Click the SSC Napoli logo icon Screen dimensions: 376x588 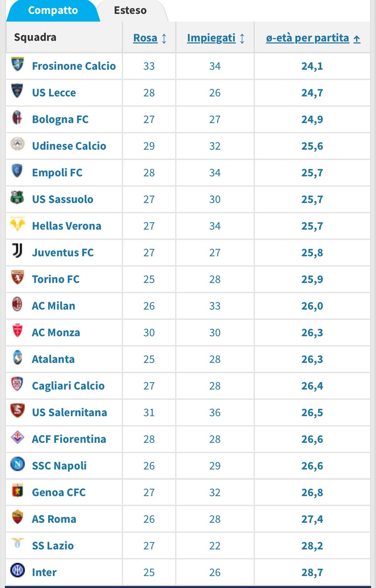pos(17,464)
